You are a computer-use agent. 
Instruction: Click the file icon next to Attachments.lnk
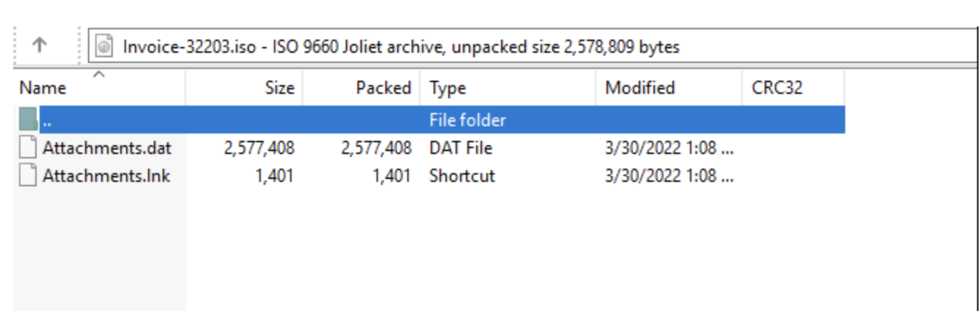28,176
